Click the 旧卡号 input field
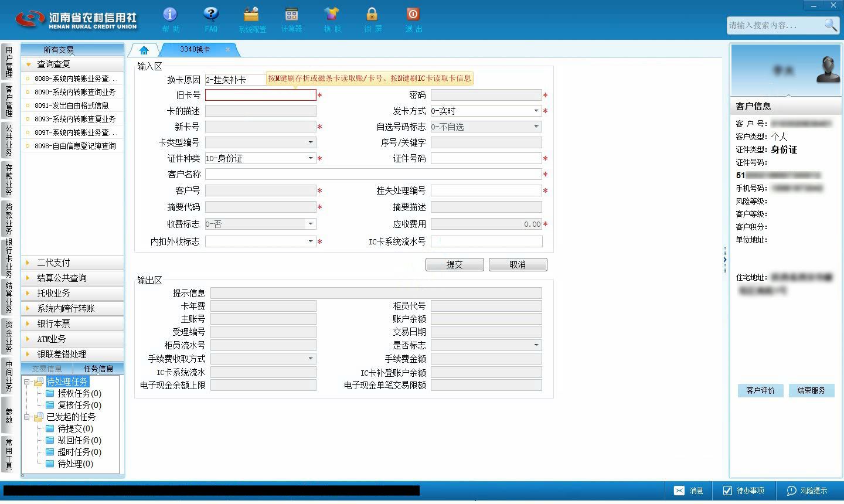 261,95
